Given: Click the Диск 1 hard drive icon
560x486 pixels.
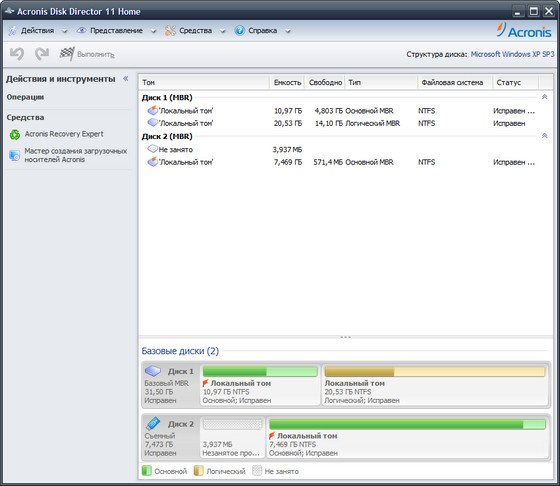Looking at the screenshot, I should point(153,371).
